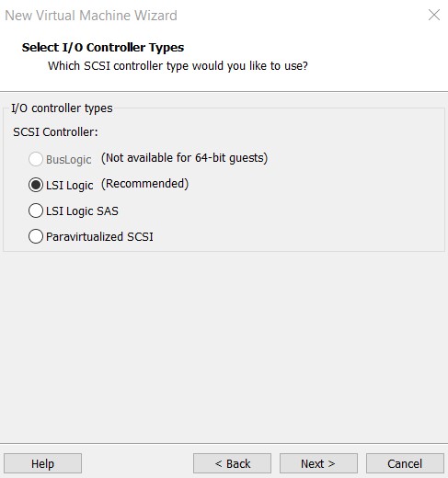This screenshot has height=478, width=448.
Task: Click the BusLogic text label
Action: point(69,160)
